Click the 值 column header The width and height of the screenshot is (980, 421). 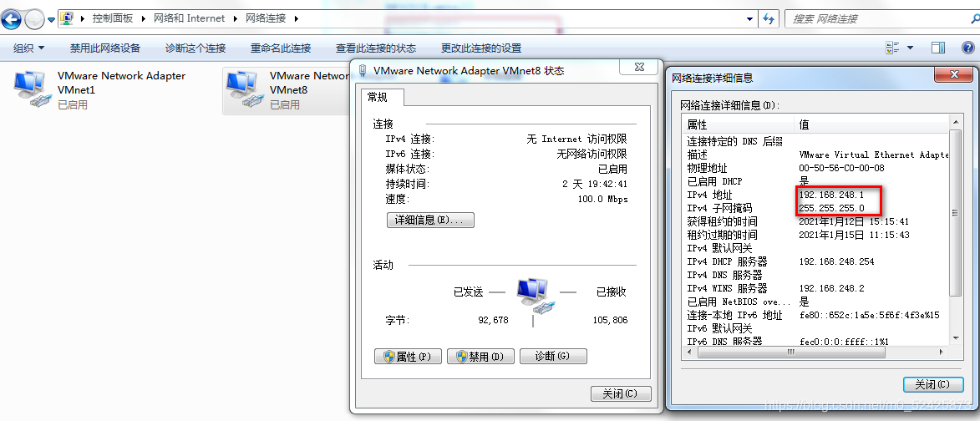[x=871, y=125]
